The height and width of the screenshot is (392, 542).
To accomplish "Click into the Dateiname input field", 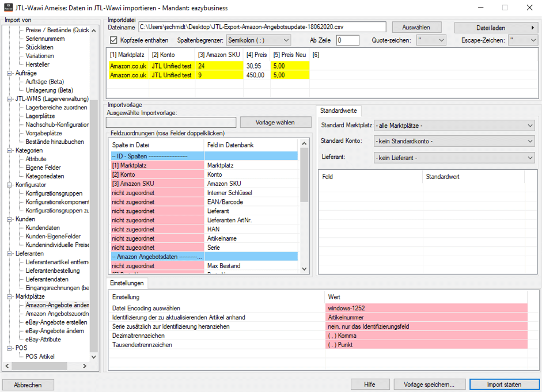I will pyautogui.click(x=262, y=27).
